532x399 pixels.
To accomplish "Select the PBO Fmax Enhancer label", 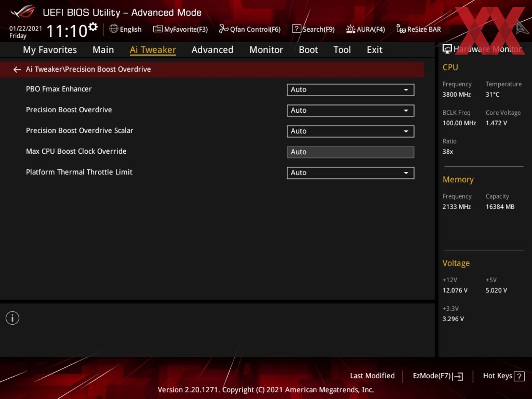I will 59,89.
